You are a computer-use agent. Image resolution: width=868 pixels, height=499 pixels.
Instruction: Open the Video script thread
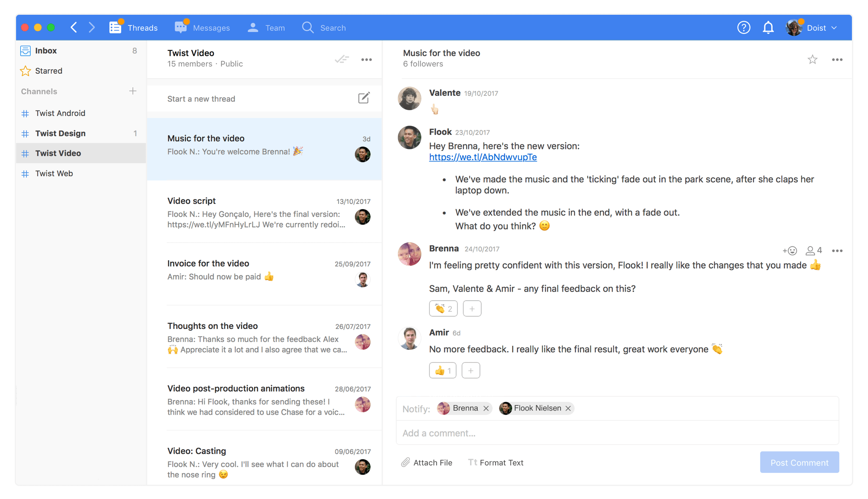(265, 212)
